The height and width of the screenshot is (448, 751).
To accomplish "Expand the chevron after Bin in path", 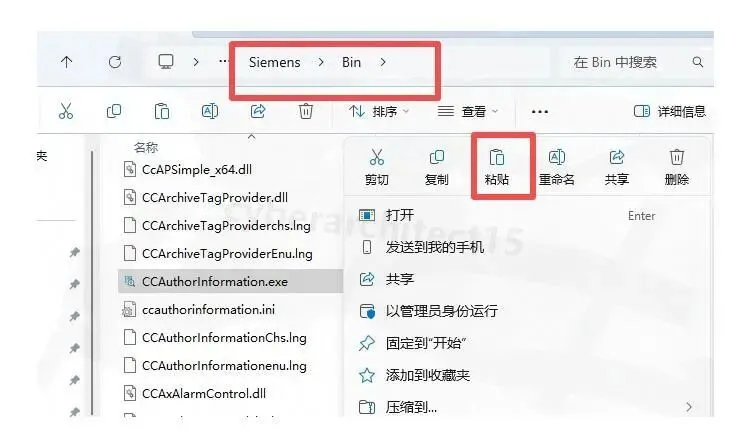I will click(x=383, y=62).
